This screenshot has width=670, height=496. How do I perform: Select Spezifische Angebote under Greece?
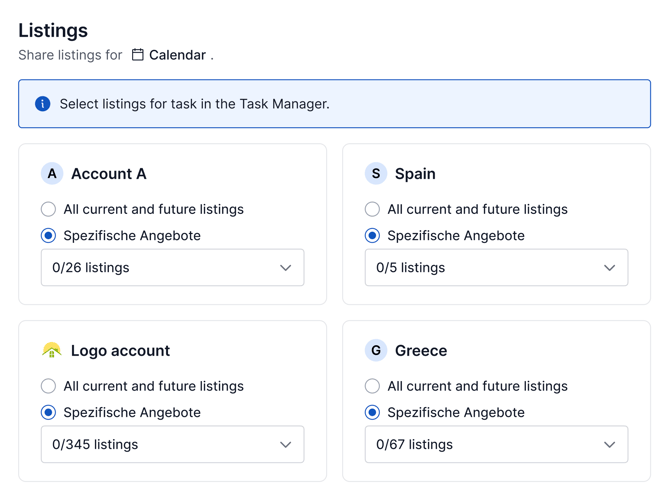372,413
